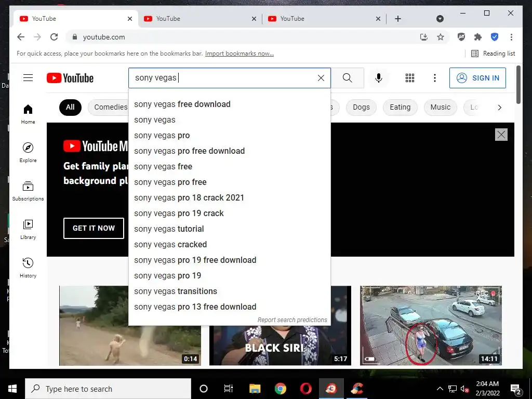
Task: Open the 0:14 dog video thumbnail
Action: coord(130,326)
